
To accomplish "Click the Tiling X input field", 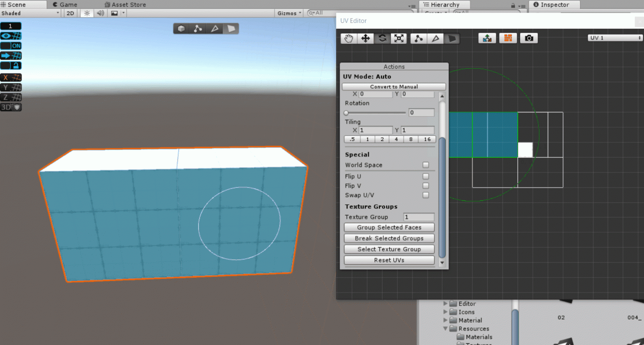I will point(375,130).
